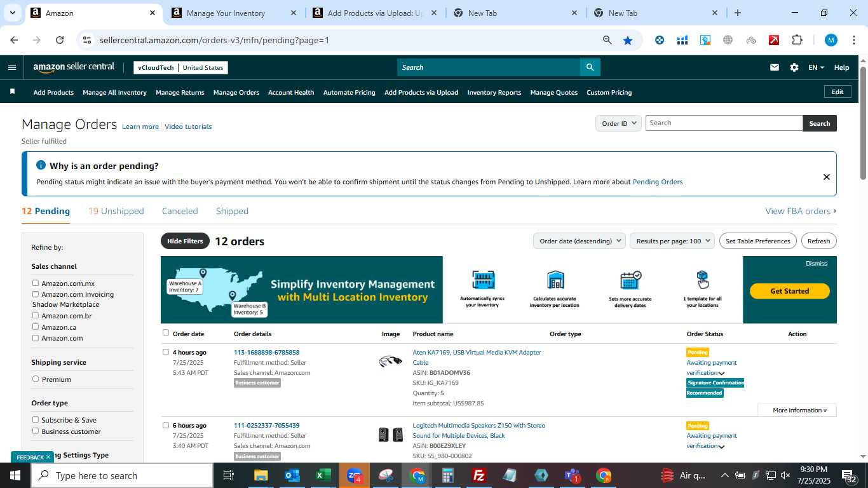Check the Amazon.com.br sales channel
868x488 pixels.
coord(36,315)
